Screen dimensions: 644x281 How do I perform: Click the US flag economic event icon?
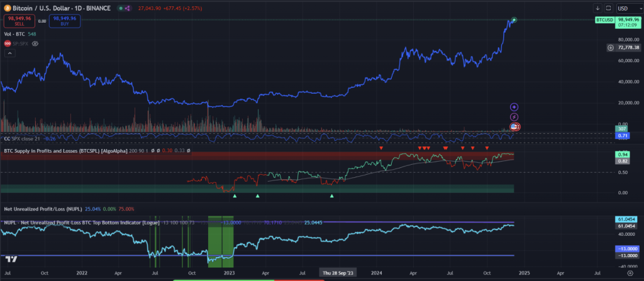(x=514, y=126)
